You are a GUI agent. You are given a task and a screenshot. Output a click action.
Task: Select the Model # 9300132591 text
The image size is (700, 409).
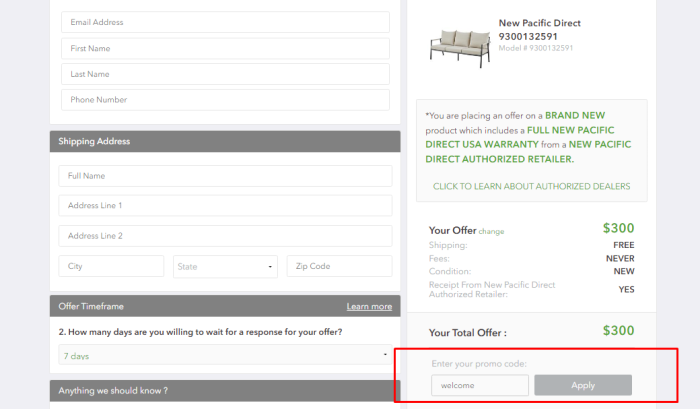536,48
